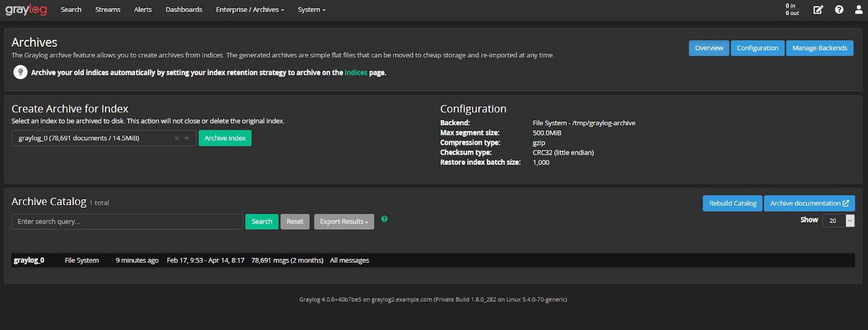Open the help question mark icon in navbar
This screenshot has width=868, height=330.
click(x=839, y=10)
